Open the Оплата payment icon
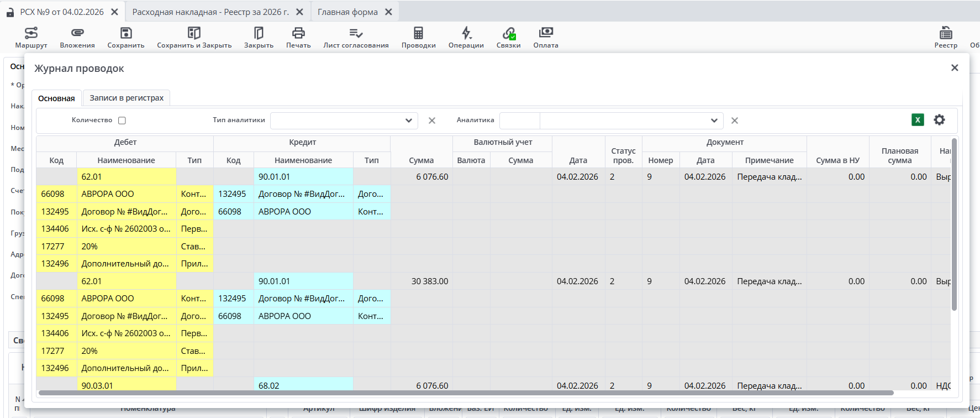980x418 pixels. 546,33
